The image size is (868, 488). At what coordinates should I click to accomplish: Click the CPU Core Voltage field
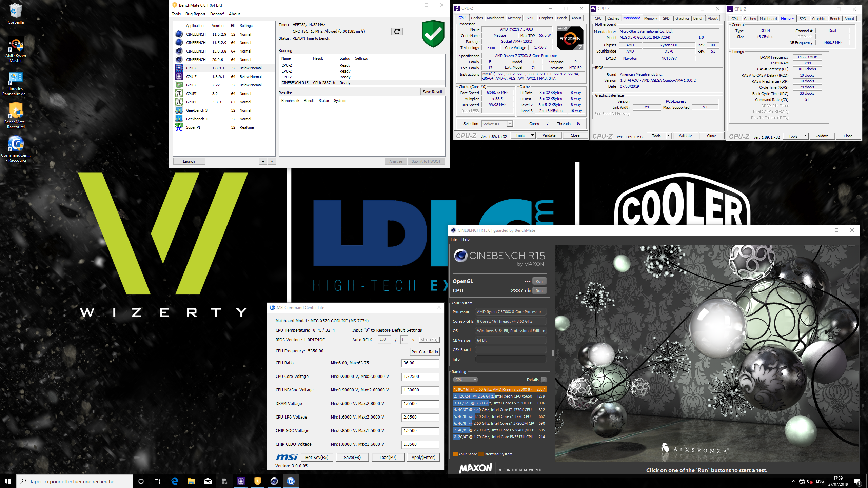click(420, 377)
